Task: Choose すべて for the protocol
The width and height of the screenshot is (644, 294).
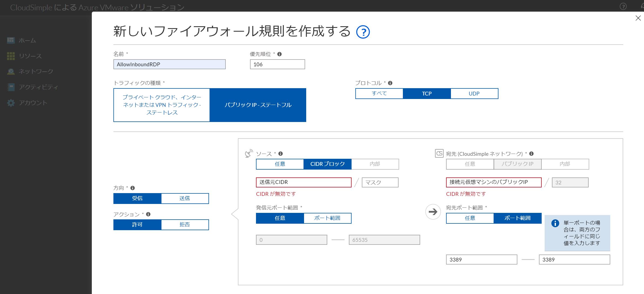Action: pos(379,94)
